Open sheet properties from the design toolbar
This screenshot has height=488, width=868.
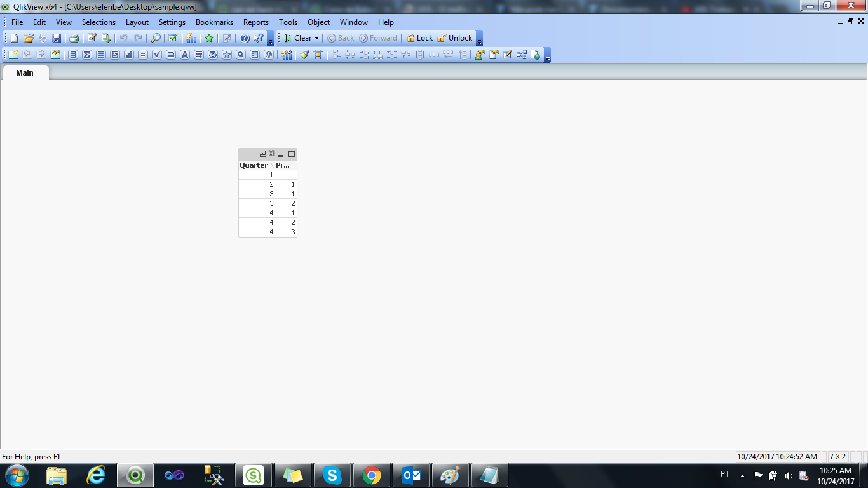(55, 55)
